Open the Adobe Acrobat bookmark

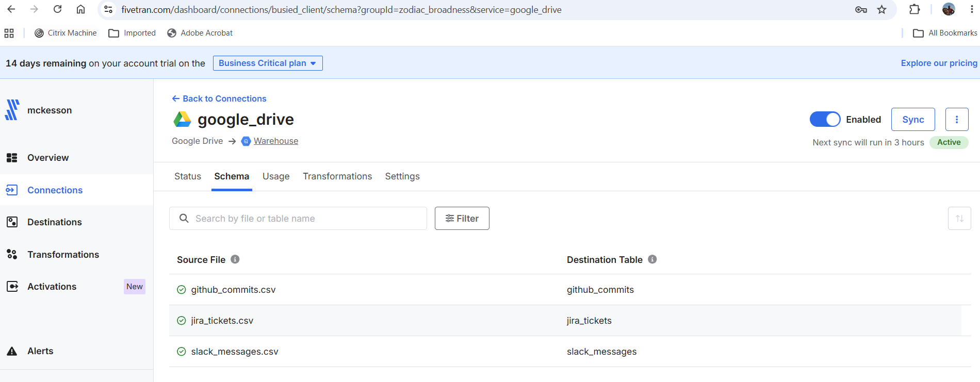pos(200,33)
